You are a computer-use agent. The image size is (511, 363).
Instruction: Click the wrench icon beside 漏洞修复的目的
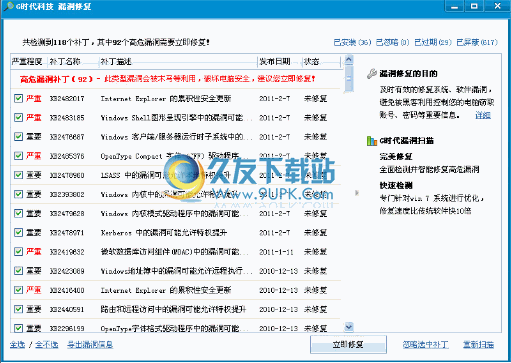click(372, 74)
